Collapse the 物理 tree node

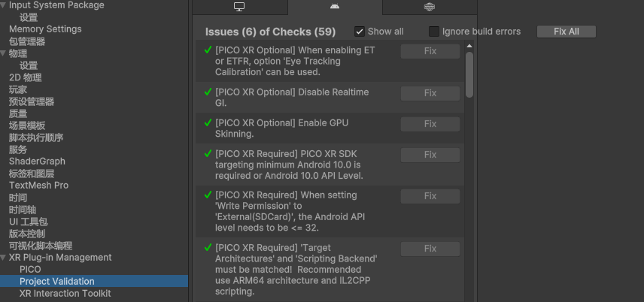point(3,53)
